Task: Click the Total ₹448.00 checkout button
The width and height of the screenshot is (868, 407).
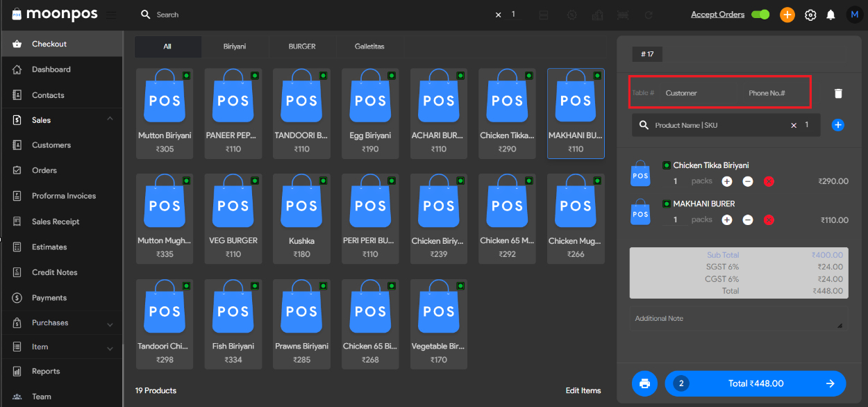Action: click(x=756, y=383)
